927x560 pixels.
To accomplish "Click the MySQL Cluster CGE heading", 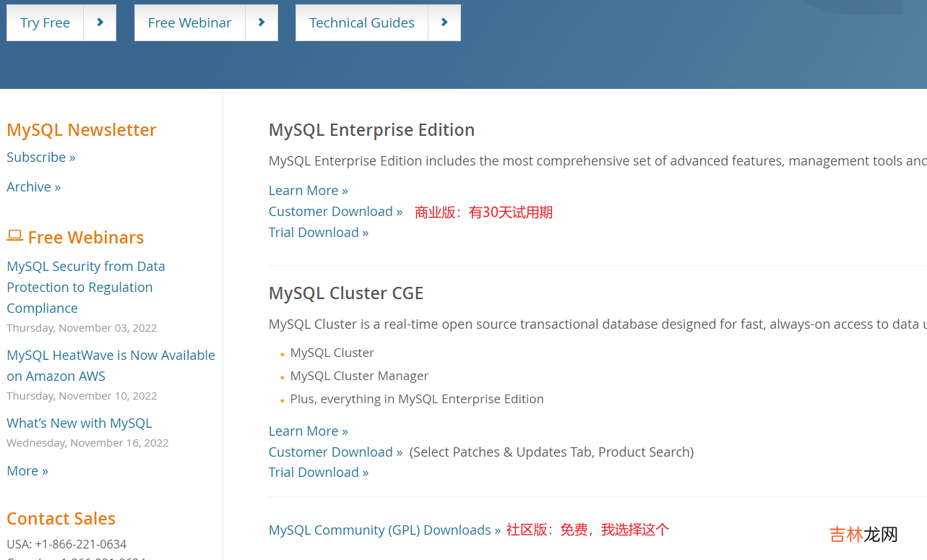I will pyautogui.click(x=346, y=293).
